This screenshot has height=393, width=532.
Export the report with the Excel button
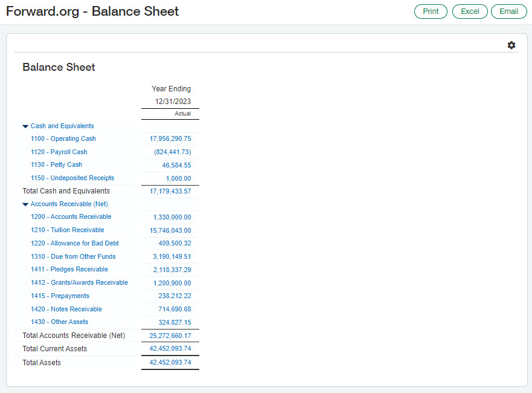tap(470, 11)
